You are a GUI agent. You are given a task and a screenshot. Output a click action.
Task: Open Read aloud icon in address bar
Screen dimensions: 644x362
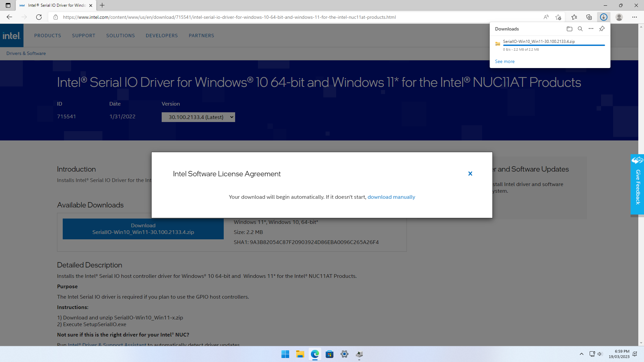click(x=546, y=17)
